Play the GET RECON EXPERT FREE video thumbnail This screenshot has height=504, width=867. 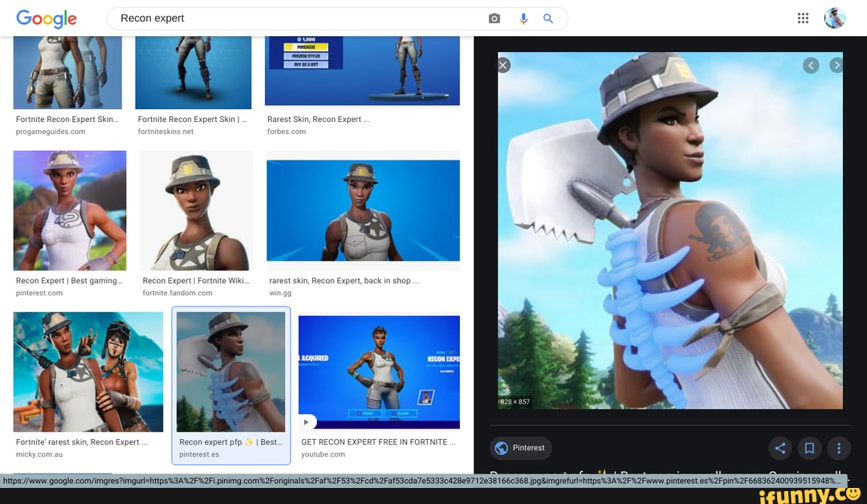379,372
